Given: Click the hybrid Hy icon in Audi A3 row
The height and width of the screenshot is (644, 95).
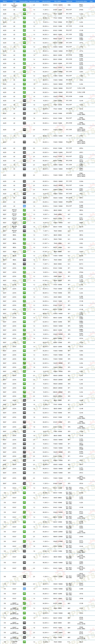Looking at the screenshot, I should 24,206.
